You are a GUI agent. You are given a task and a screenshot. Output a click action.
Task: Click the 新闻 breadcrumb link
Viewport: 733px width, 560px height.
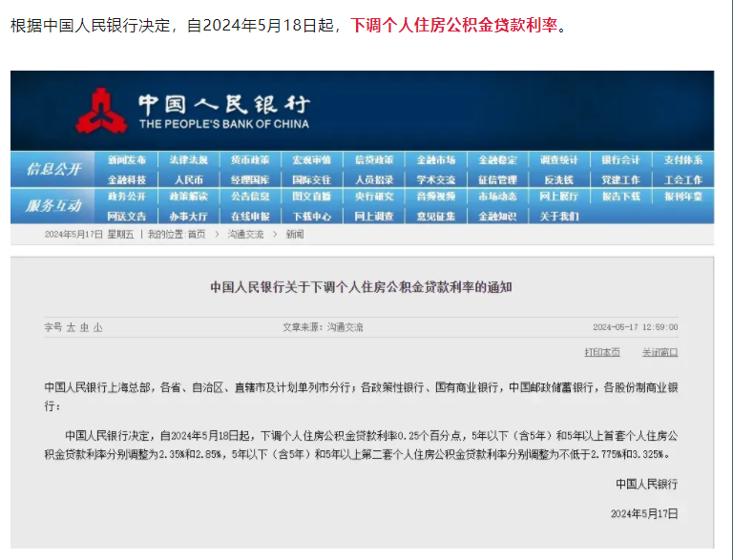[295, 235]
